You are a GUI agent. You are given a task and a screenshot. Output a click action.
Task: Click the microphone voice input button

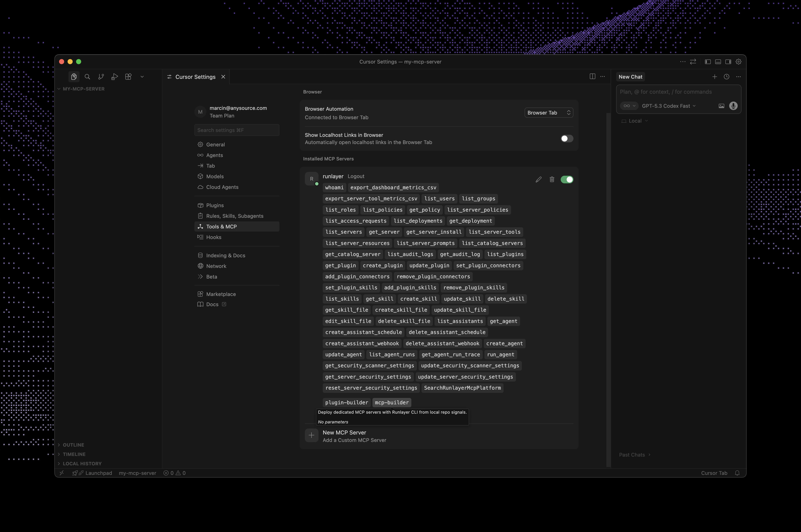(x=733, y=106)
